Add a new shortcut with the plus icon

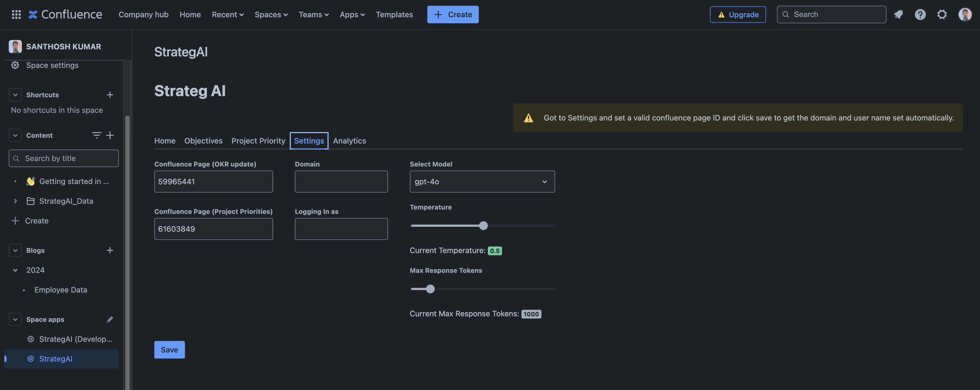109,95
